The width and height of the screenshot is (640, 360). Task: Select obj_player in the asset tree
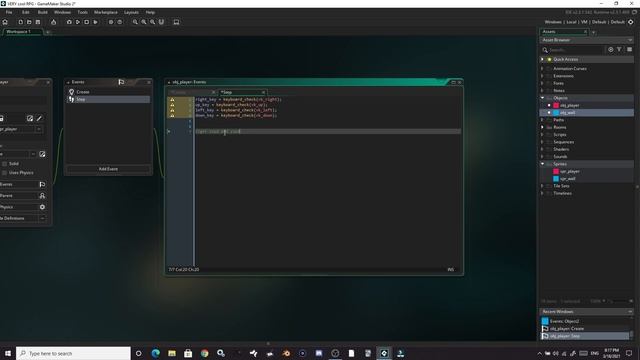(569, 105)
